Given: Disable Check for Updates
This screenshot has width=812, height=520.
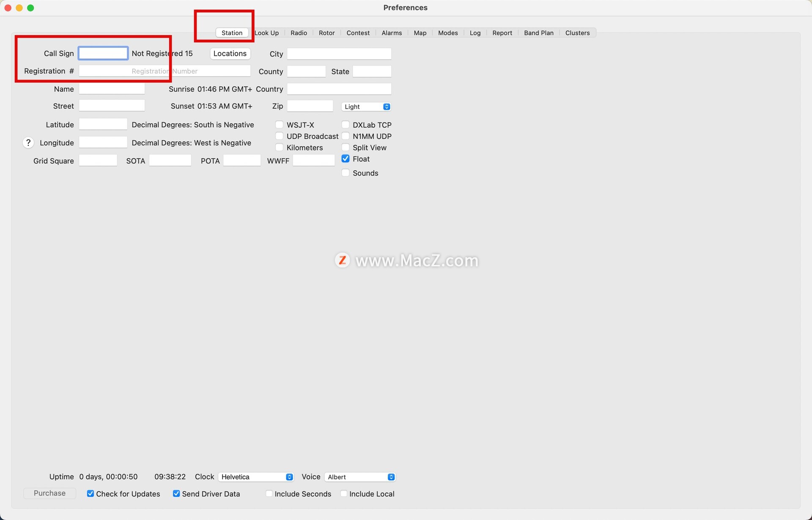Looking at the screenshot, I should click(90, 494).
